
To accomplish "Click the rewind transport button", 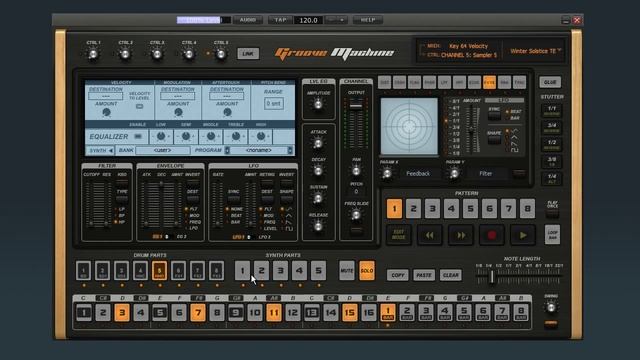I will 429,235.
